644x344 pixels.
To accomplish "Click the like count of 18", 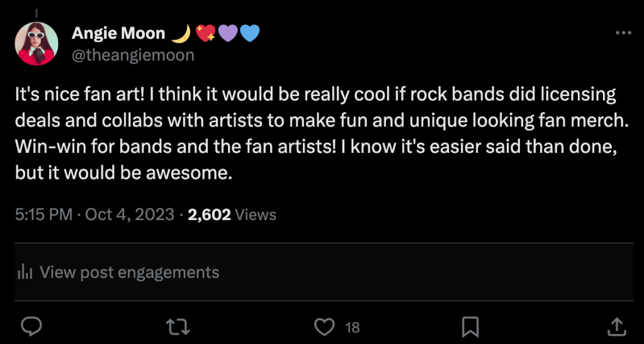I will [353, 327].
